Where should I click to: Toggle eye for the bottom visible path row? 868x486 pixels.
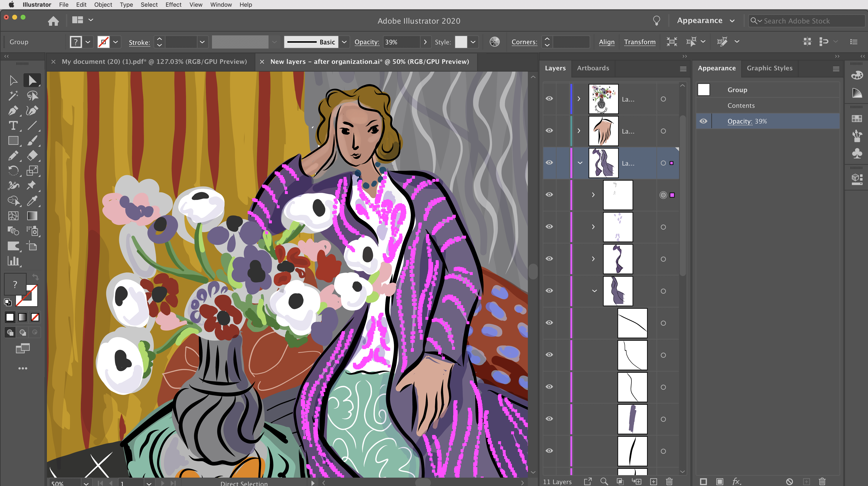(549, 451)
